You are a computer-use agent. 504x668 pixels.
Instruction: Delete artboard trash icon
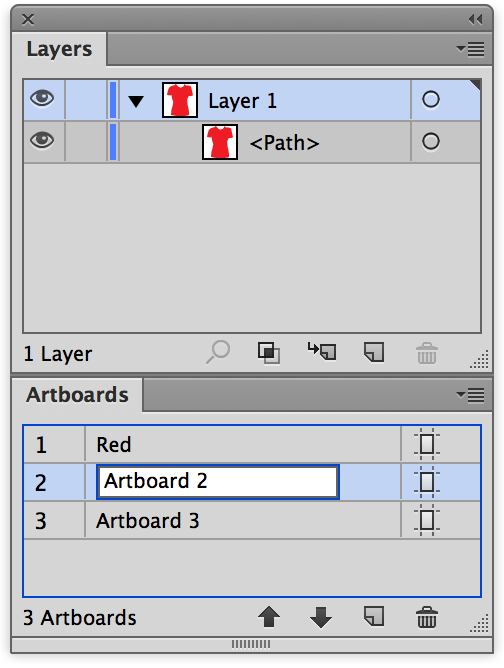coord(426,617)
